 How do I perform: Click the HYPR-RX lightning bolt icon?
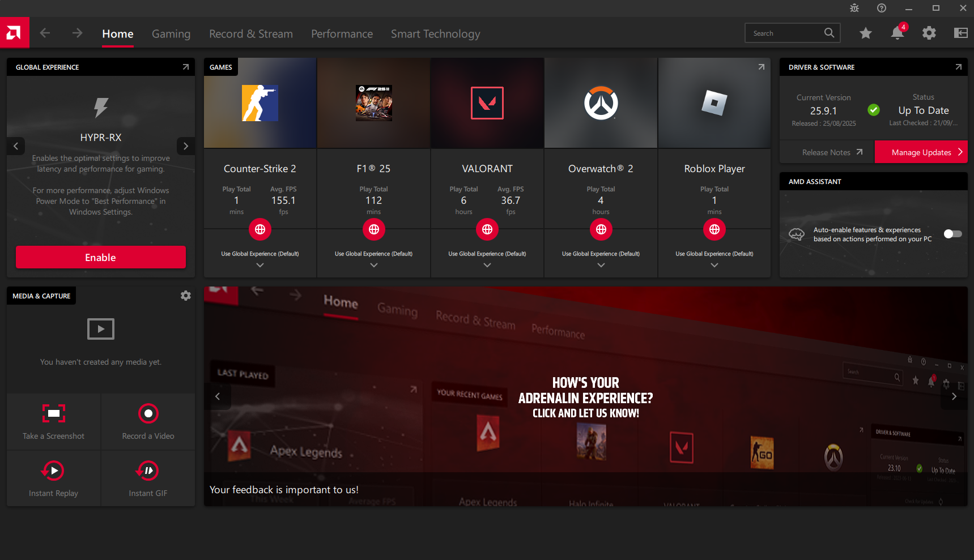pos(101,107)
